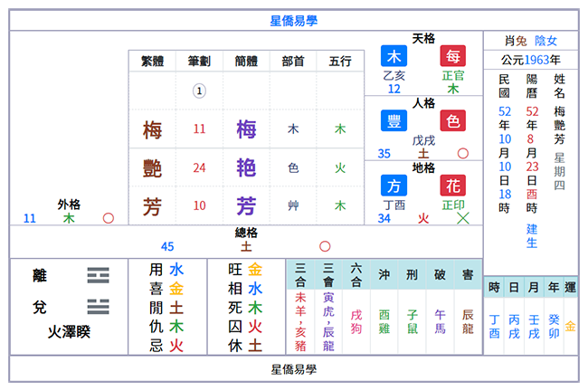Click the pink 戌狗 cell

[x=356, y=321]
